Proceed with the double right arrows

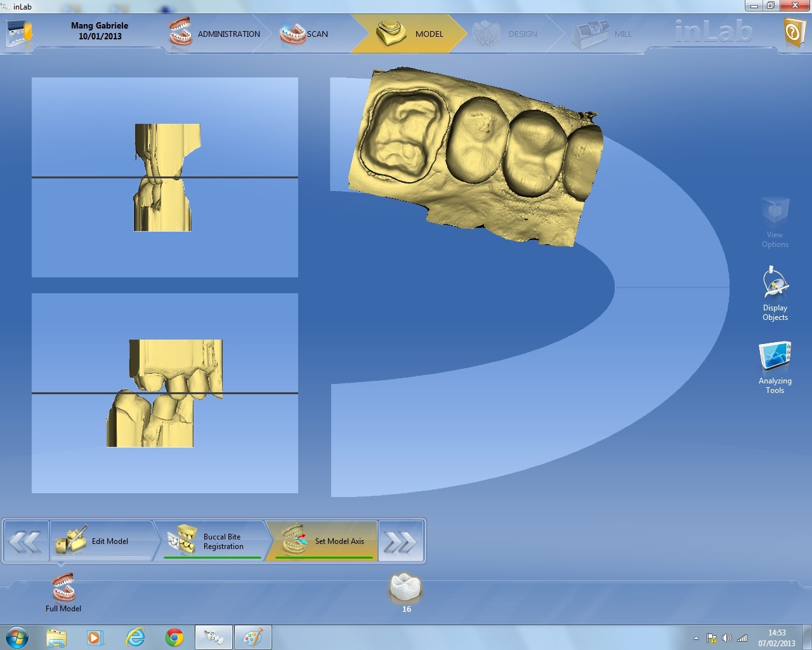click(401, 541)
